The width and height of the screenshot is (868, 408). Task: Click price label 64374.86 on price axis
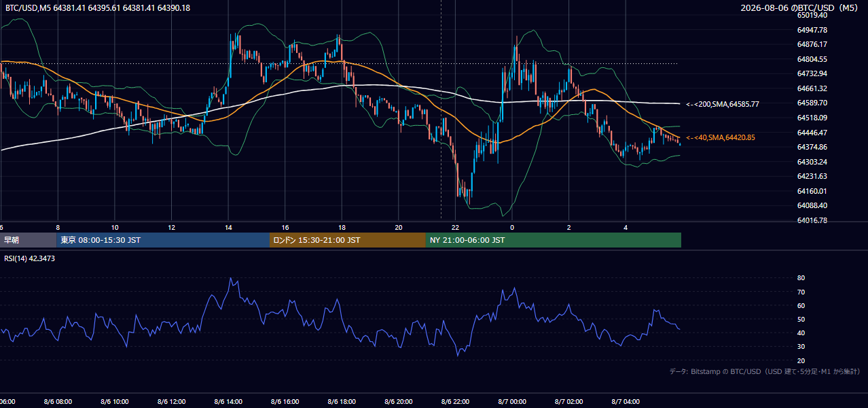tap(812, 147)
